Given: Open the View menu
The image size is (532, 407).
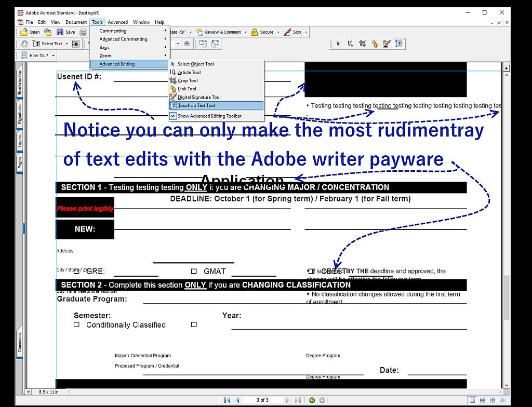Looking at the screenshot, I should point(55,22).
